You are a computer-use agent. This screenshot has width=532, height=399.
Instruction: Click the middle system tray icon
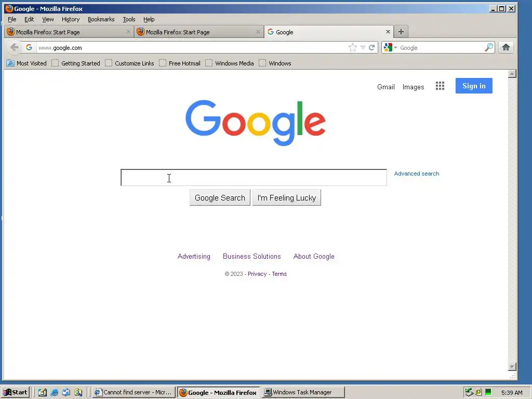478,392
